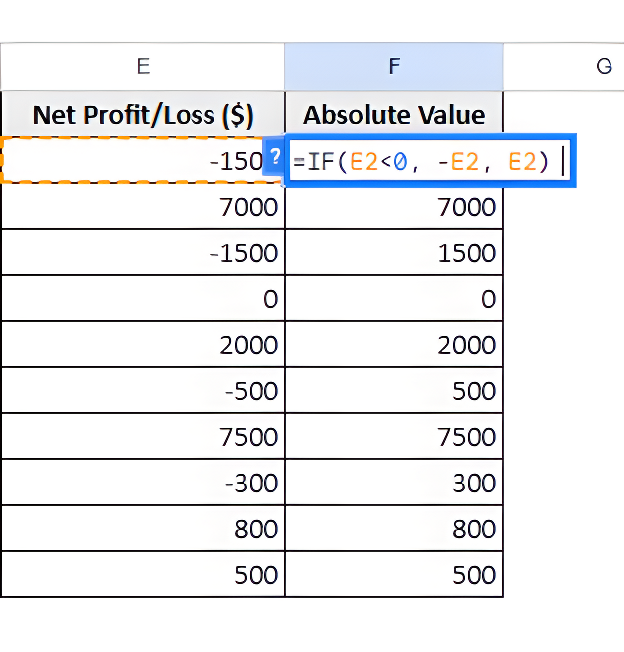Select the 300 cell in Absolute Value column

394,483
